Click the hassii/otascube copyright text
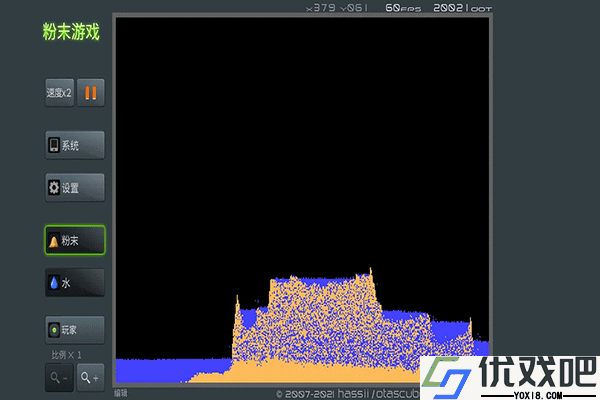Screen dimensions: 600x400 click(347, 394)
